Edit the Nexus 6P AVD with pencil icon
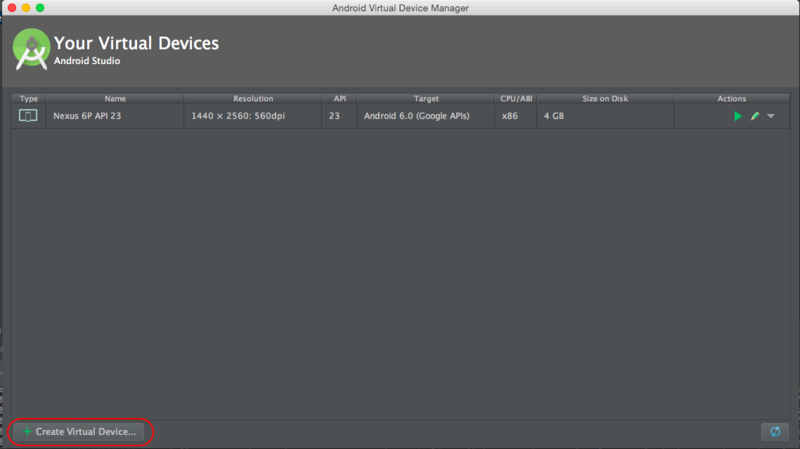The image size is (800, 449). [755, 116]
